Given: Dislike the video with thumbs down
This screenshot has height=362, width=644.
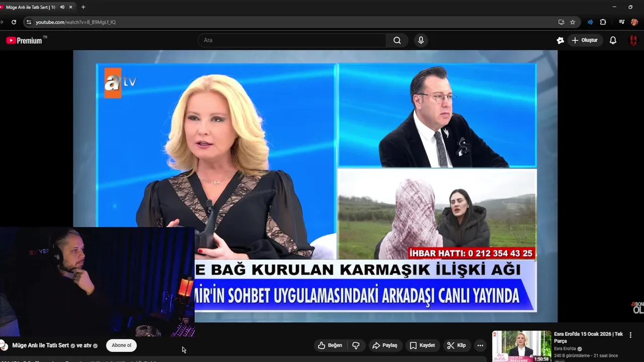Looking at the screenshot, I should [356, 345].
